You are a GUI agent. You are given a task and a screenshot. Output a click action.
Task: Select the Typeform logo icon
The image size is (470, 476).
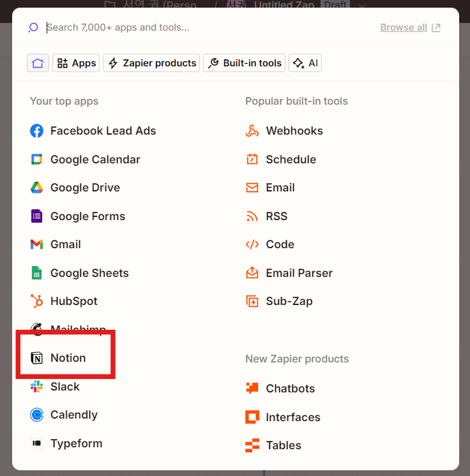(x=37, y=443)
